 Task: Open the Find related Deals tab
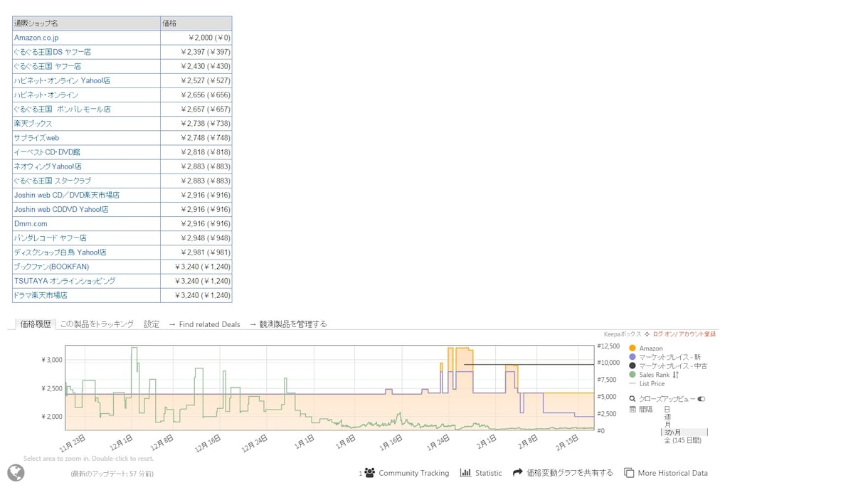204,324
